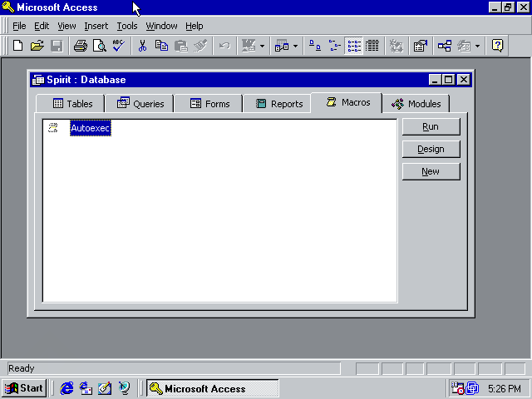Screen dimensions: 532x399
Task: Click the Copy toolbar icon
Action: pyautogui.click(x=161, y=46)
